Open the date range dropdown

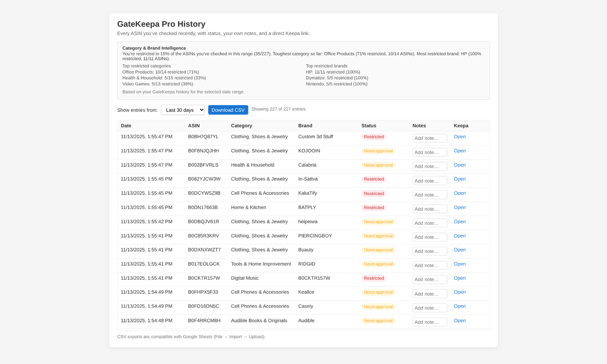(x=183, y=110)
